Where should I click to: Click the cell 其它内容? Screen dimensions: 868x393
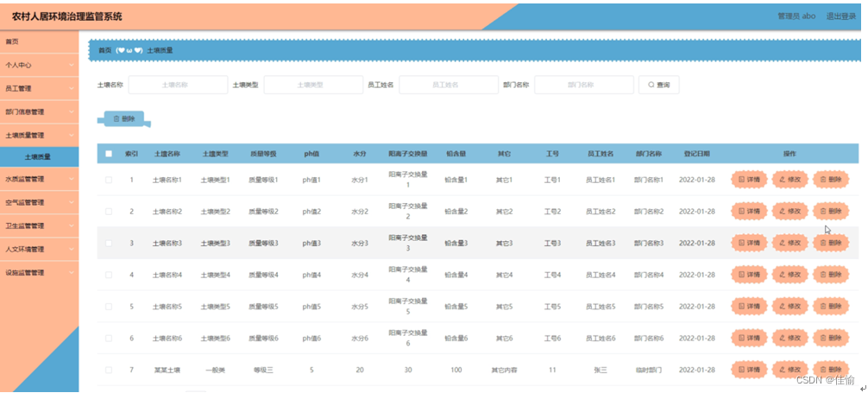[x=504, y=370]
